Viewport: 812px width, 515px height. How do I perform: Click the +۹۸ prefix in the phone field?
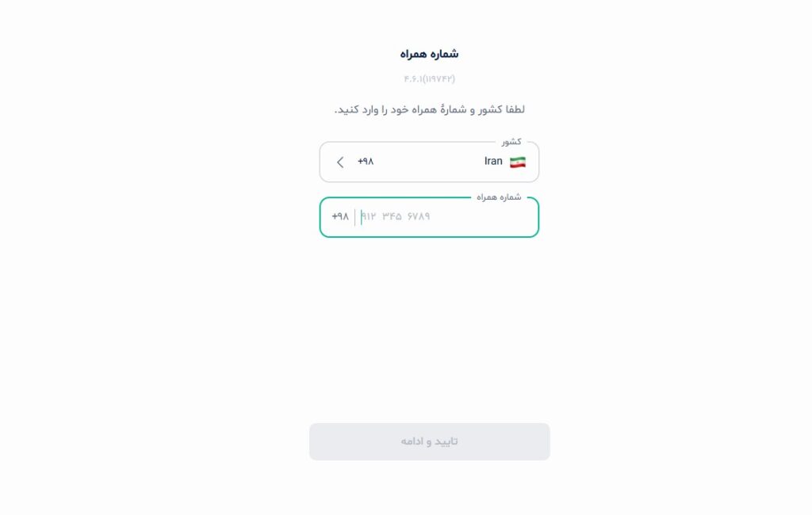[x=340, y=216]
